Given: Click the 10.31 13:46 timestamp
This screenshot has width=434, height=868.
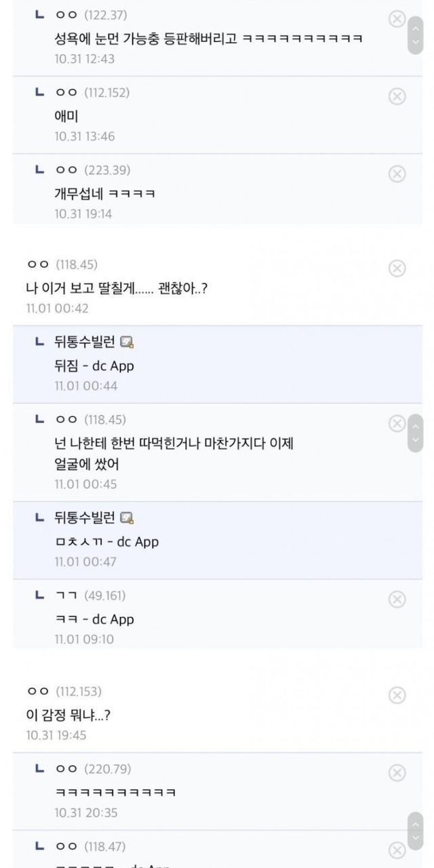Looking at the screenshot, I should point(85,136).
